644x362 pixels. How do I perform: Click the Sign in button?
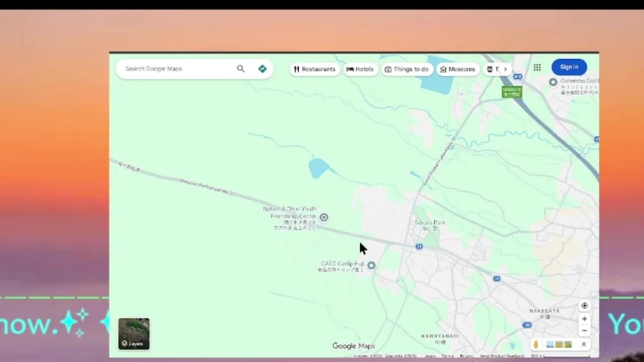pos(569,67)
